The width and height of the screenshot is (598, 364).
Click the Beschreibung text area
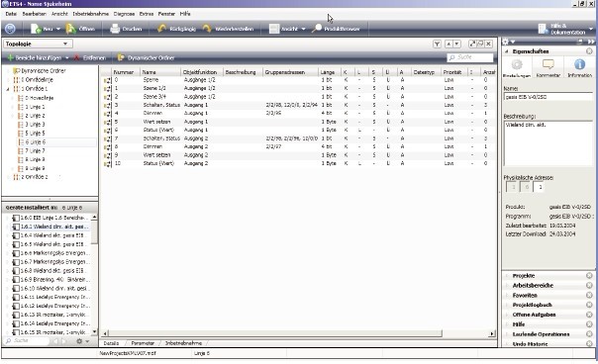click(x=548, y=143)
